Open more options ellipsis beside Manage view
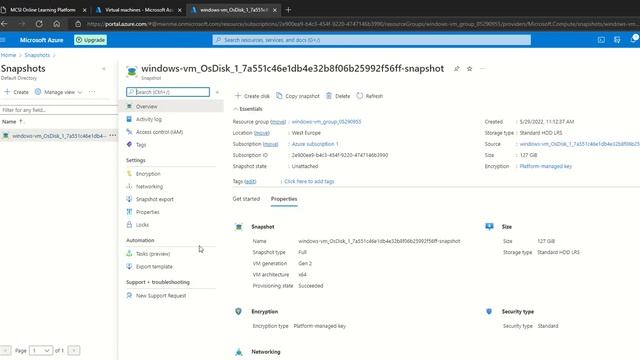Screen dimensions: 640x360 [x=92, y=92]
